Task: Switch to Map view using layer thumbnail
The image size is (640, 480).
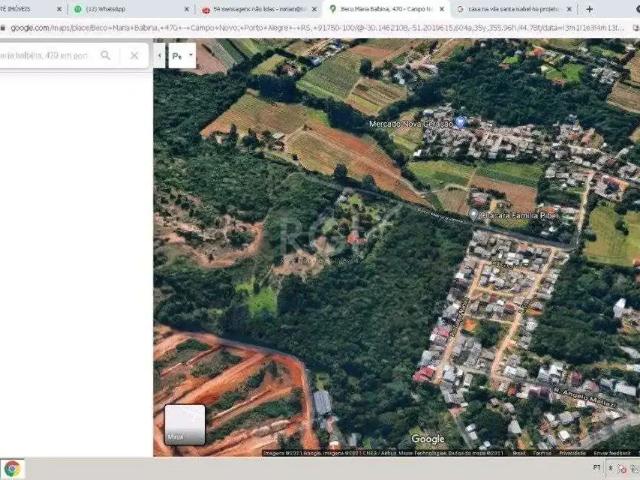Action: pos(184,424)
